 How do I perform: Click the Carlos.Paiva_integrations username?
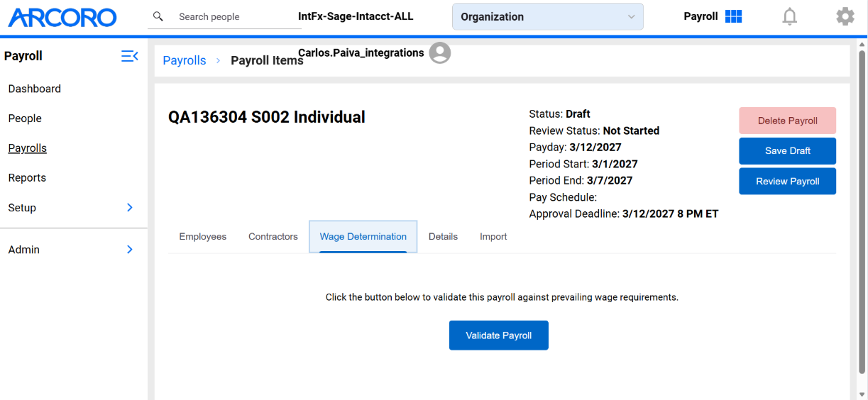pyautogui.click(x=361, y=52)
